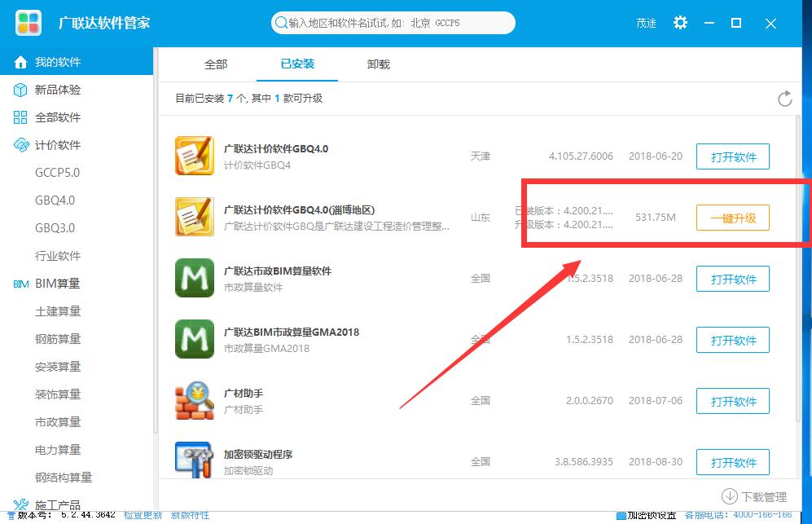
Task: Select GBQ3.0 in the sidebar
Action: (55, 228)
